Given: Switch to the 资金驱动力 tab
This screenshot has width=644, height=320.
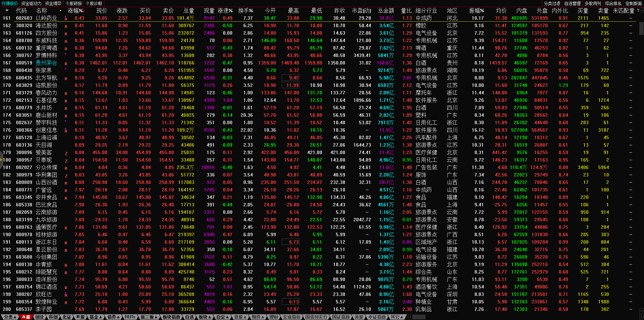Looking at the screenshot, I should [x=31, y=3].
